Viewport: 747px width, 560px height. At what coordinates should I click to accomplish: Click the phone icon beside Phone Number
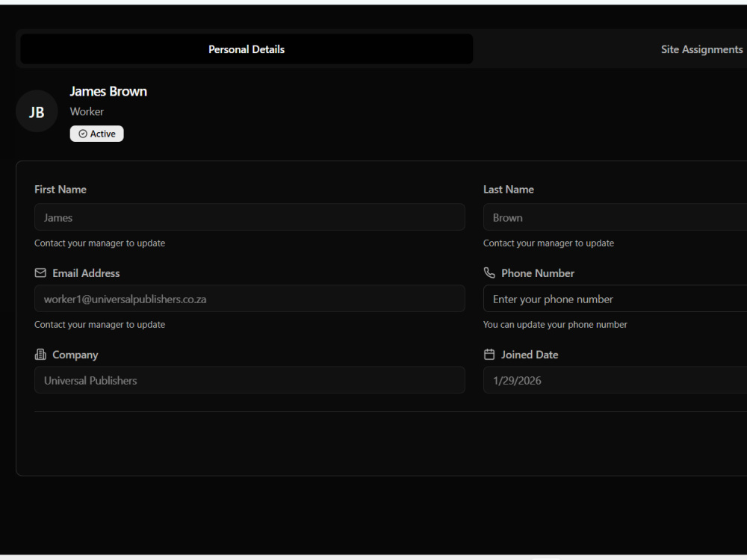pos(489,273)
